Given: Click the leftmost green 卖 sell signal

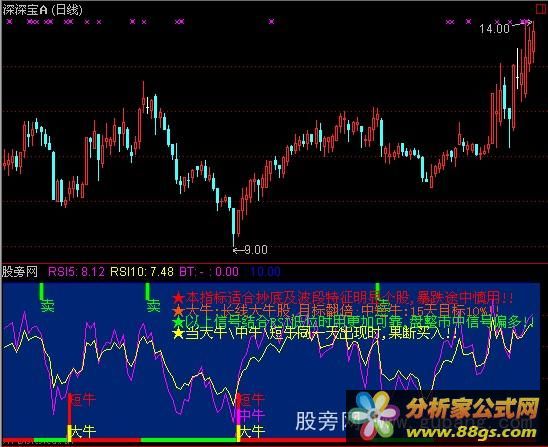Looking at the screenshot, I should (x=47, y=307).
